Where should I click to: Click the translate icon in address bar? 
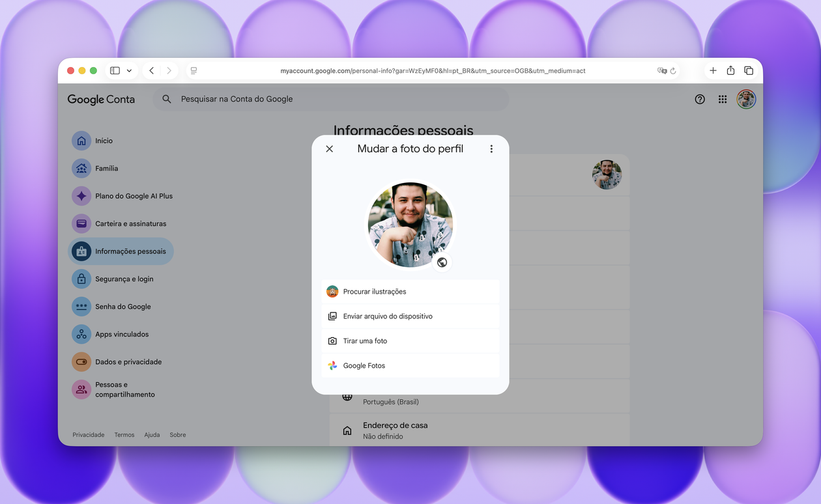click(x=662, y=70)
